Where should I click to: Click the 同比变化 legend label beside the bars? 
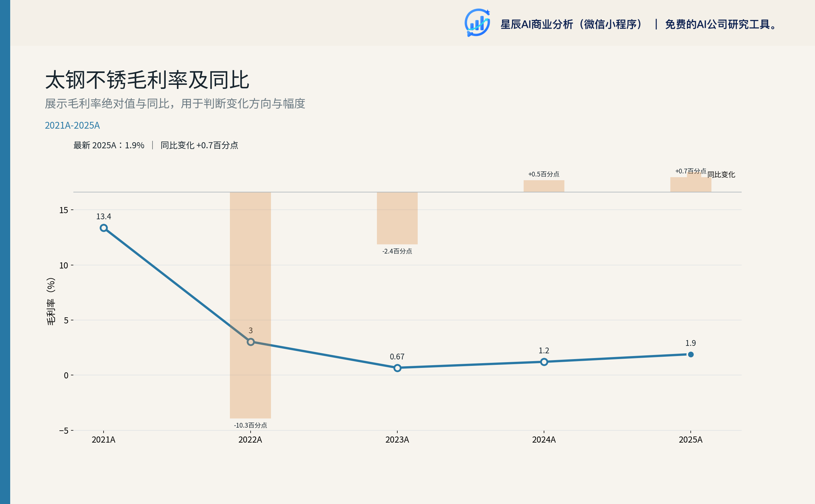pyautogui.click(x=721, y=175)
